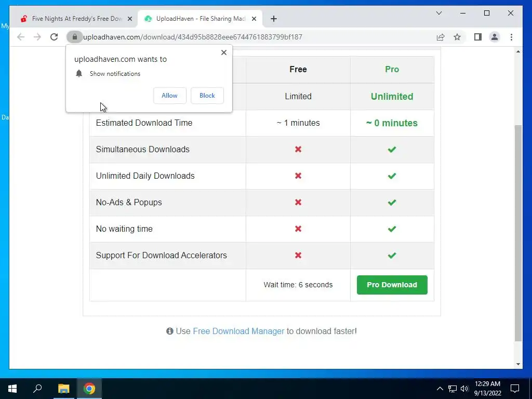The width and height of the screenshot is (532, 399).
Task: Click the browser forward arrow
Action: click(37, 37)
